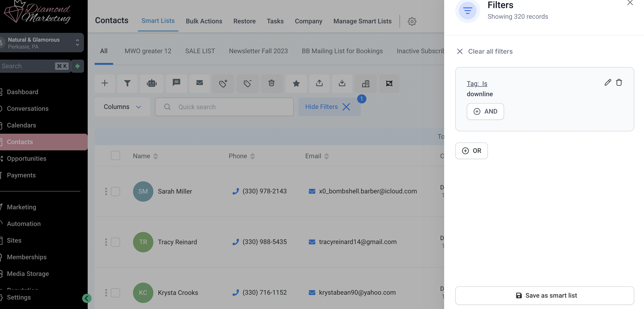Open the SALE LIST smart list tab
This screenshot has height=309, width=644.
[x=200, y=51]
